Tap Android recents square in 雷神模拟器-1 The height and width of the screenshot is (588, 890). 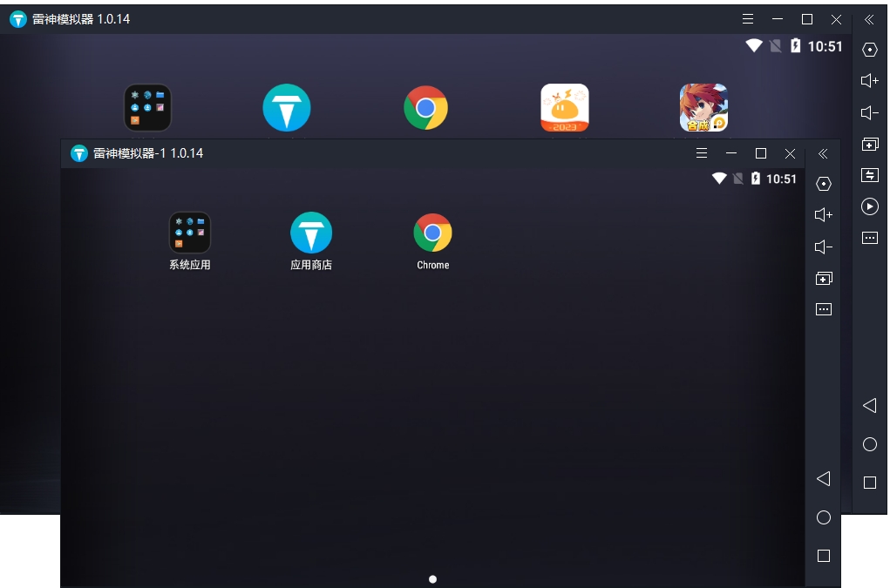tap(824, 556)
